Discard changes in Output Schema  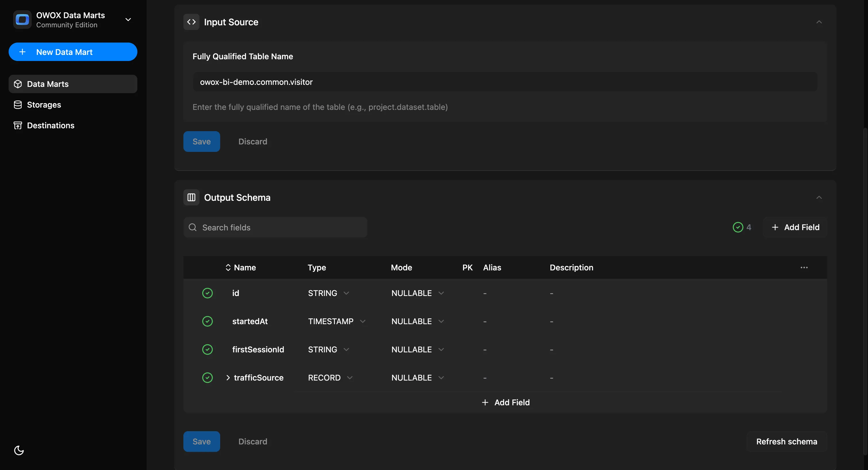(x=252, y=441)
